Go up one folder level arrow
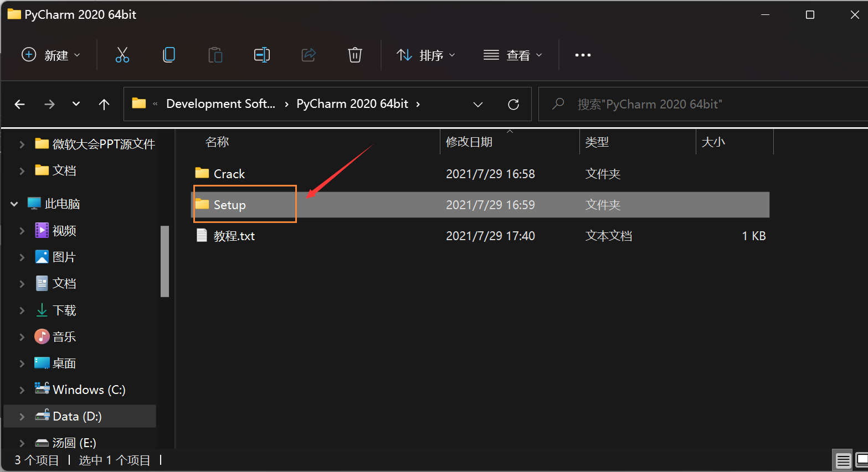Image resolution: width=868 pixels, height=472 pixels. tap(104, 104)
